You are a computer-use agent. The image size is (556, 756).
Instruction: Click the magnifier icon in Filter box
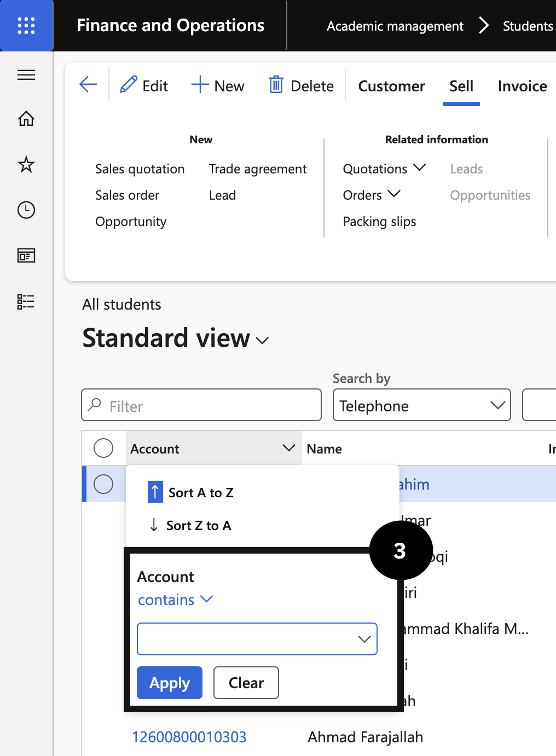coord(95,404)
